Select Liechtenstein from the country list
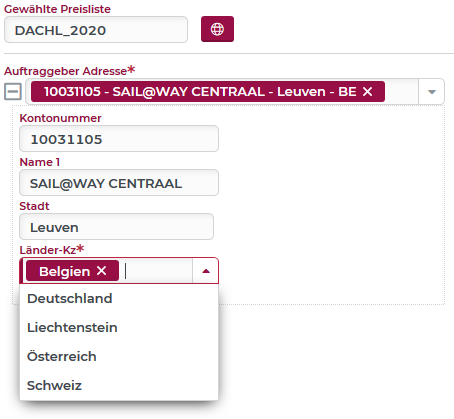Screen dimensions: 454x419 tap(119, 327)
